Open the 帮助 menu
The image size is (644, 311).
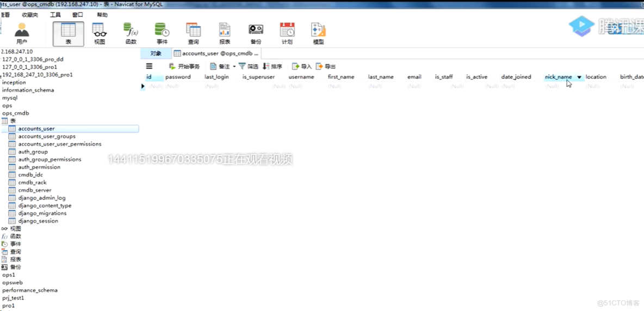tap(102, 15)
